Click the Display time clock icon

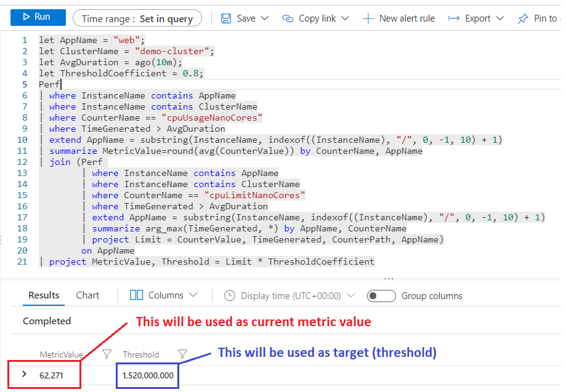click(x=229, y=295)
